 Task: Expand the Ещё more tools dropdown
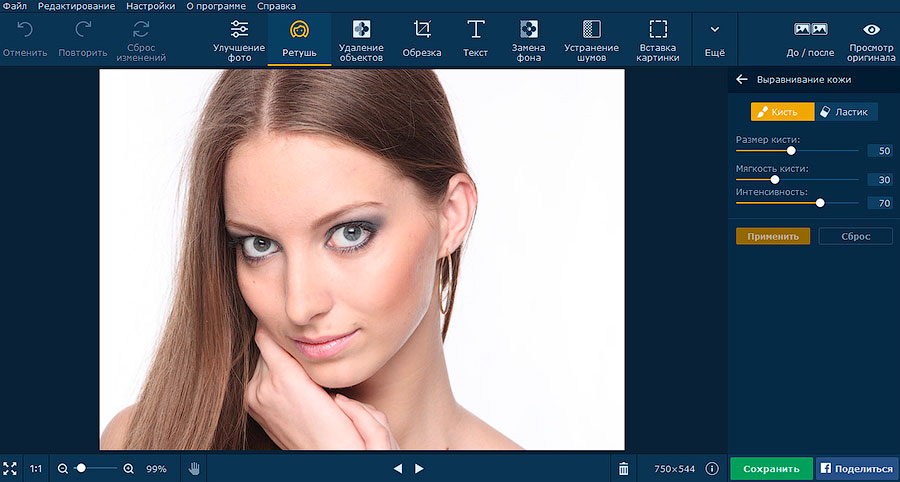click(x=715, y=39)
